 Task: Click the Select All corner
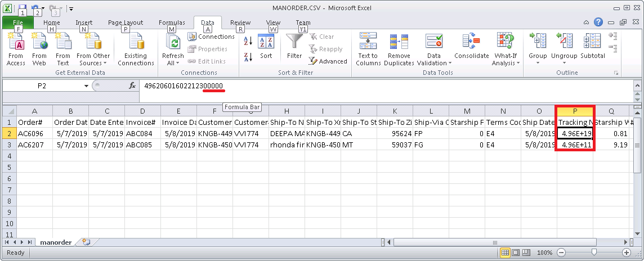pos(10,111)
